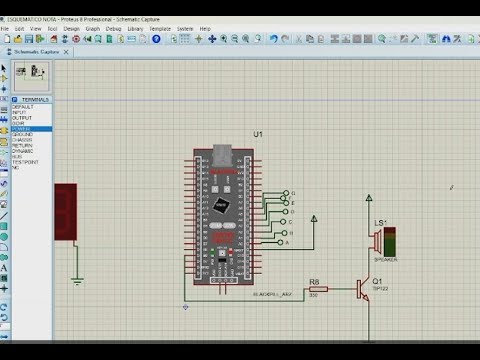
Task: Toggle the grid display icon
Action: coord(185,39)
